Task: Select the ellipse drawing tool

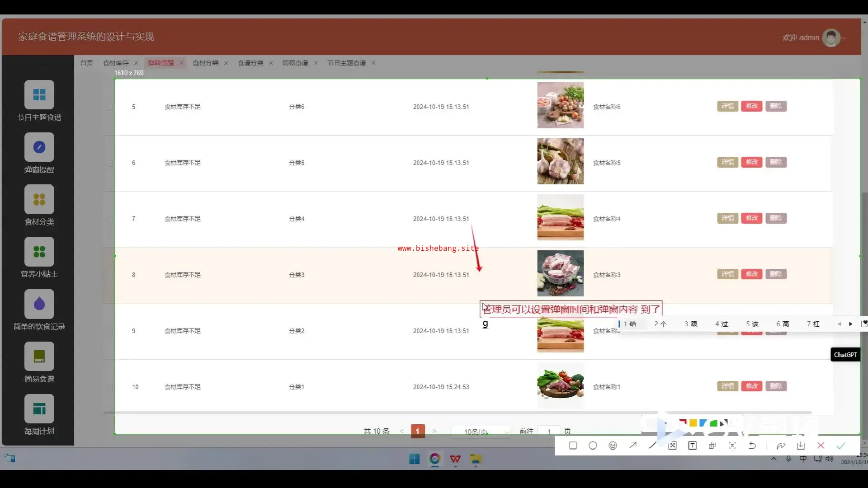Action: 593,446
